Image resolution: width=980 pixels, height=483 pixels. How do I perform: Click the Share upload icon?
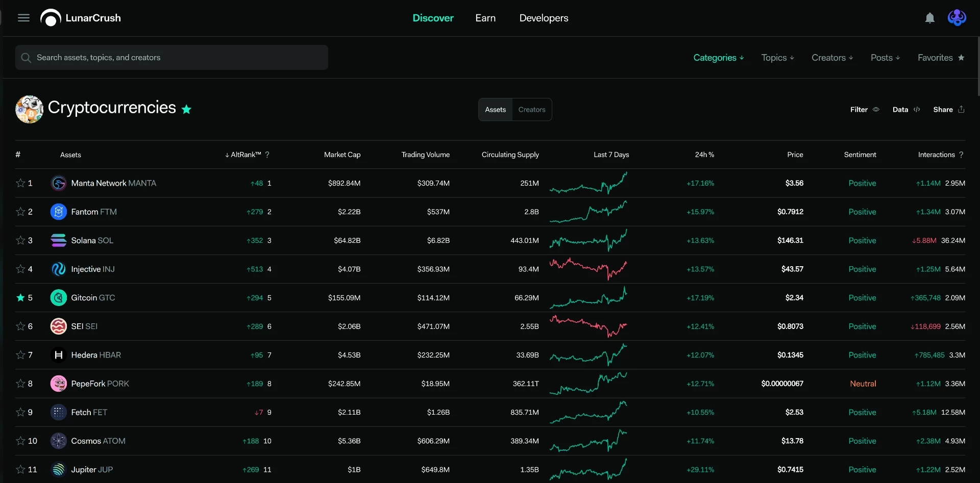(961, 109)
